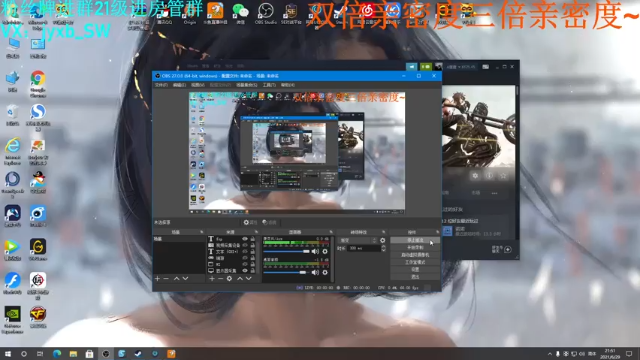Open the View menu in OBS

click(198, 85)
